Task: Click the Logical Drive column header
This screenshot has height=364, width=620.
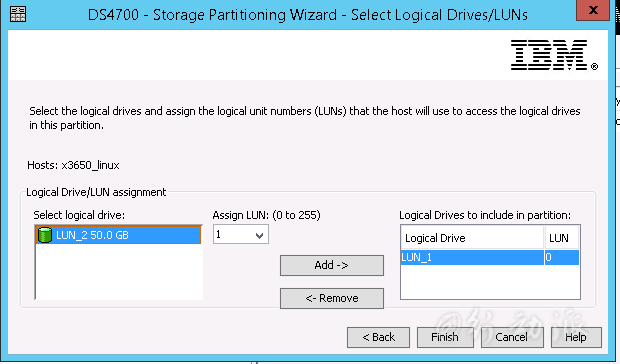Action: pos(473,238)
